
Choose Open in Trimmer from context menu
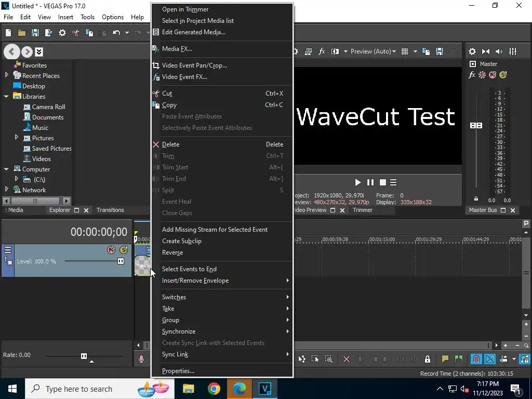pos(222,9)
